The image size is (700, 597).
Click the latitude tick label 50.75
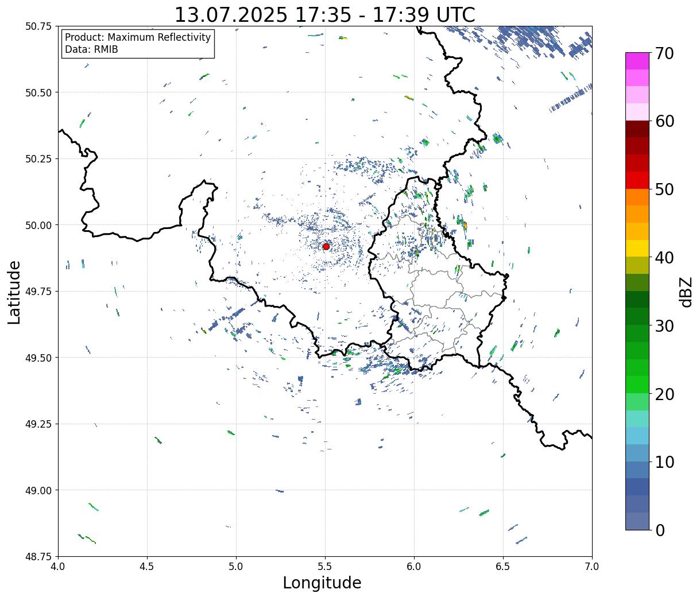38,26
